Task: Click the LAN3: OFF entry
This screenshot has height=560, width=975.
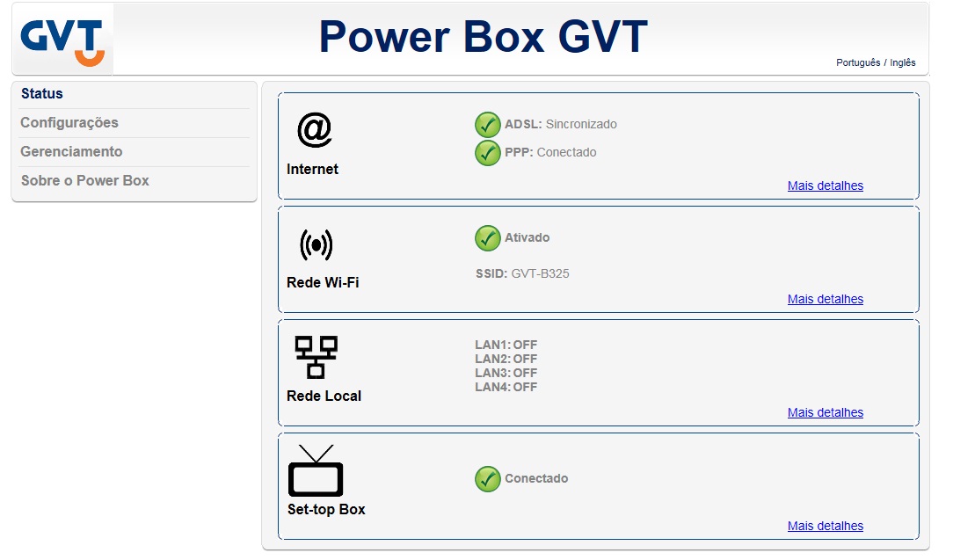Action: click(x=506, y=373)
